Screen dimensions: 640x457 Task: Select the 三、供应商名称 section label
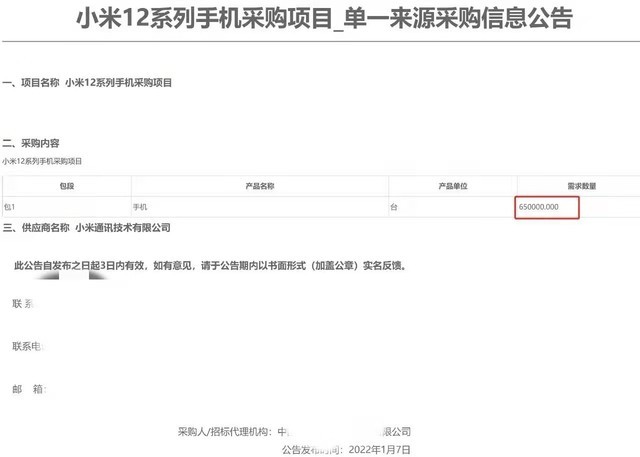(36, 228)
